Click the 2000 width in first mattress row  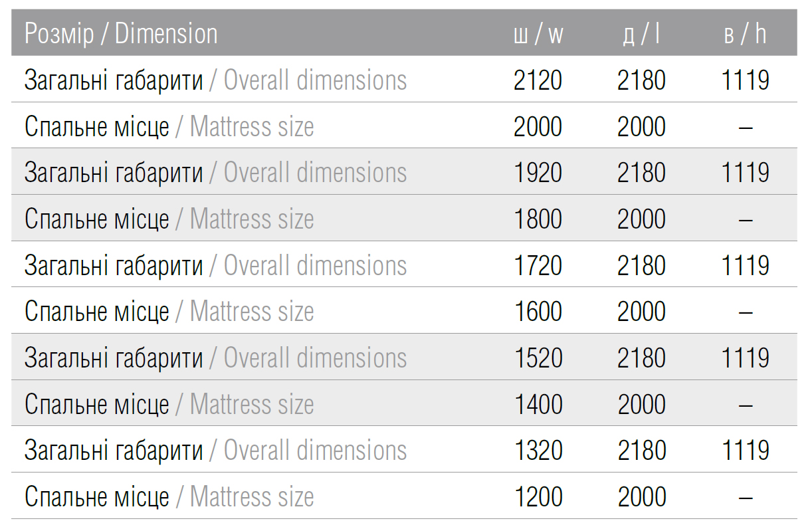[538, 127]
